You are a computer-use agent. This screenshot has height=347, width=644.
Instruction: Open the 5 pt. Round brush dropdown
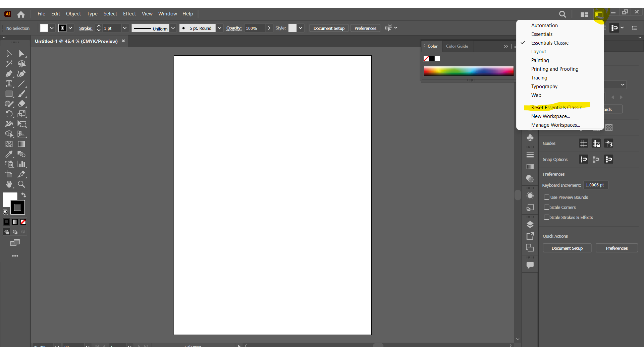[x=219, y=28]
